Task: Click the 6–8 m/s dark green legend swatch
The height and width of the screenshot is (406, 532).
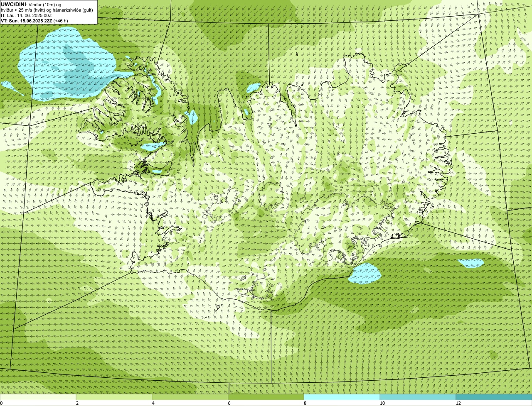Action: click(266, 397)
